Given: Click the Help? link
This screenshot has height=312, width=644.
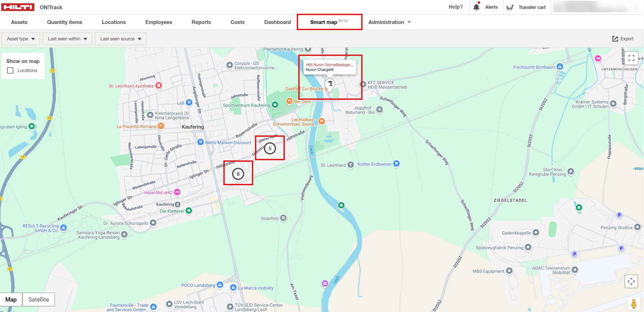Looking at the screenshot, I should point(456,7).
